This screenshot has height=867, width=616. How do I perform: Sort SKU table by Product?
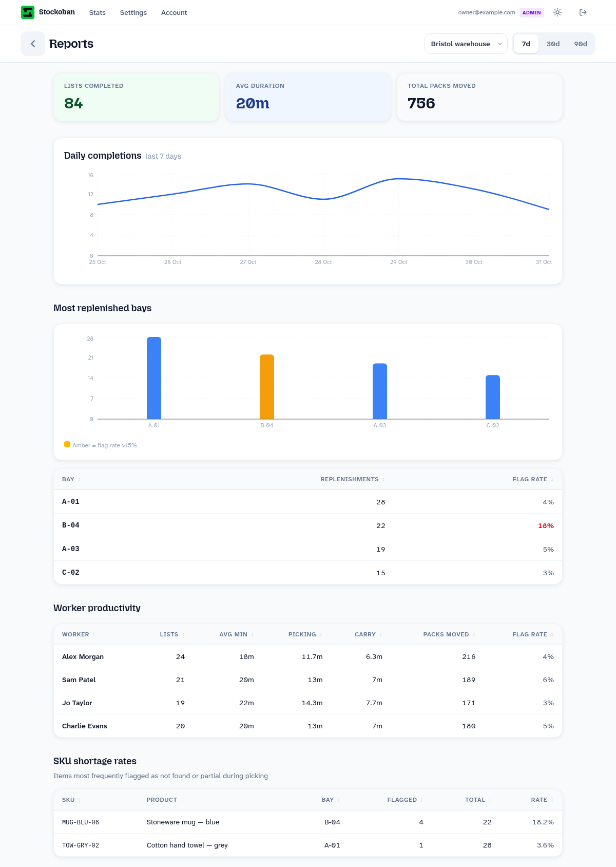pos(165,800)
